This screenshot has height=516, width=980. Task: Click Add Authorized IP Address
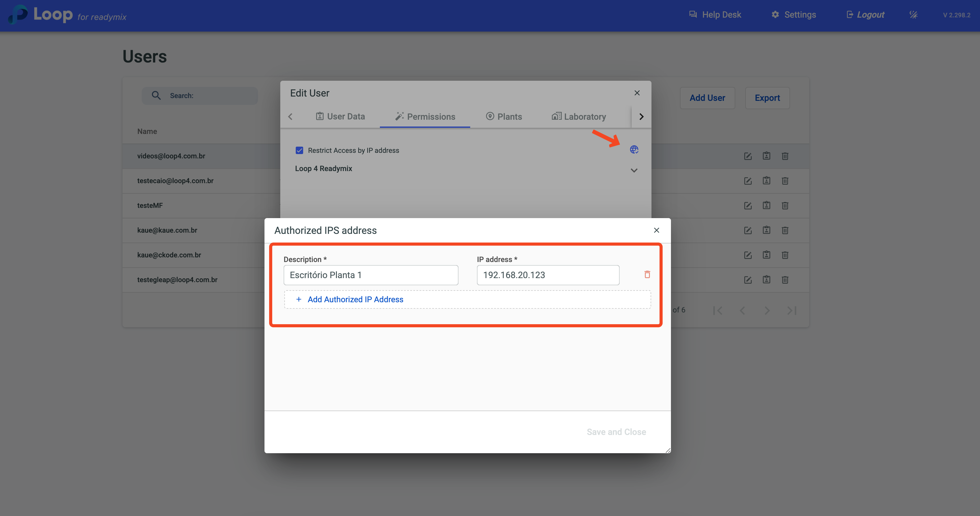coord(355,299)
